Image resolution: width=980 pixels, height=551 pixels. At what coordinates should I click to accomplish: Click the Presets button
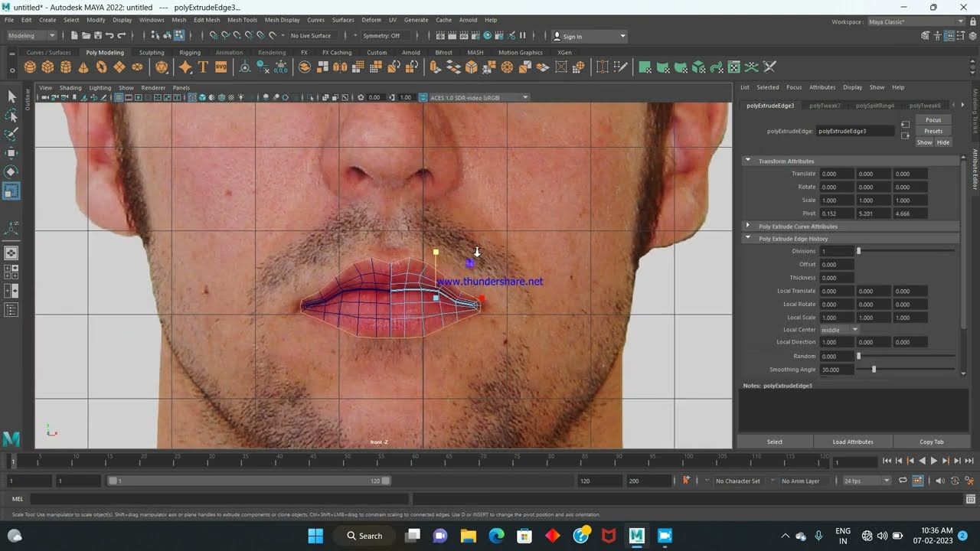click(933, 131)
